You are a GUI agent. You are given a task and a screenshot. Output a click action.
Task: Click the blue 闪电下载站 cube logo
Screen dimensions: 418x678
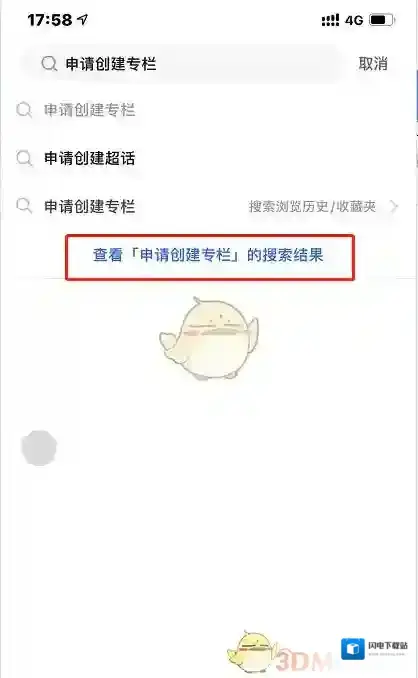point(353,649)
